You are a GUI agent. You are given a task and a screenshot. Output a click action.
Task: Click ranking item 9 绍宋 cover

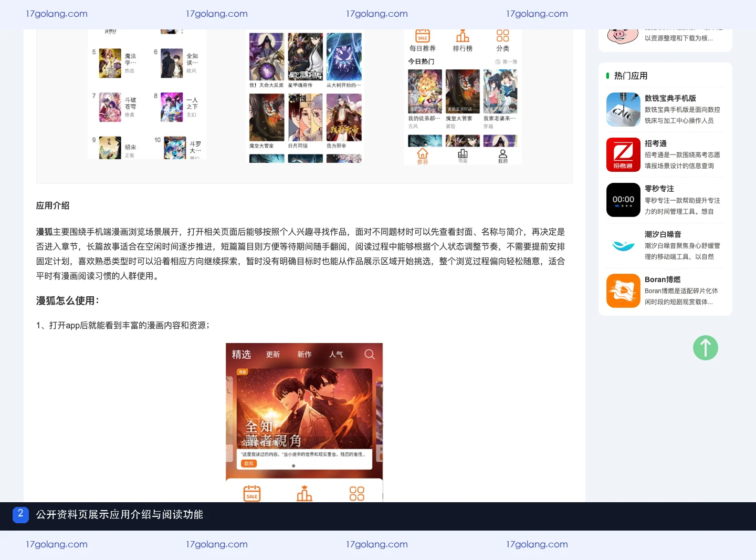pos(110,148)
